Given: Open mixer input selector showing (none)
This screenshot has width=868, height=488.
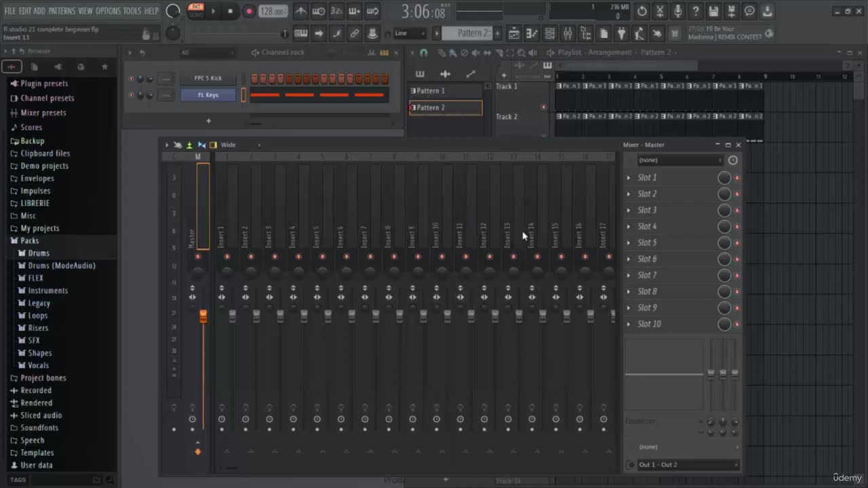Looking at the screenshot, I should tap(680, 160).
